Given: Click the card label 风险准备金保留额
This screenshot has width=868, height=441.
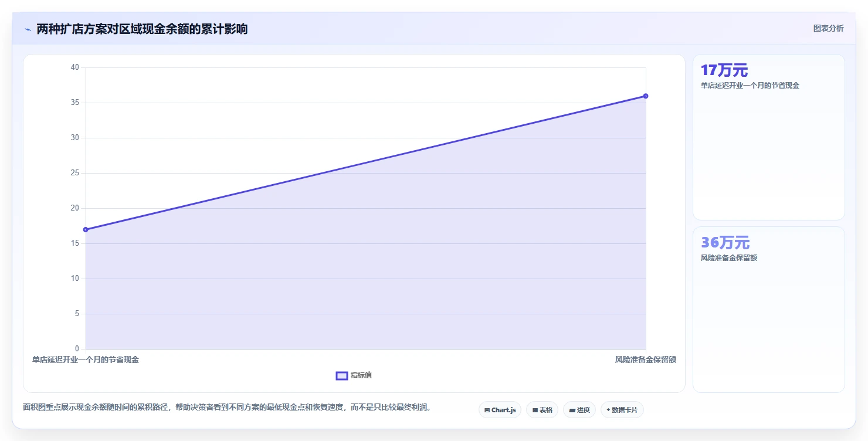Looking at the screenshot, I should 729,258.
